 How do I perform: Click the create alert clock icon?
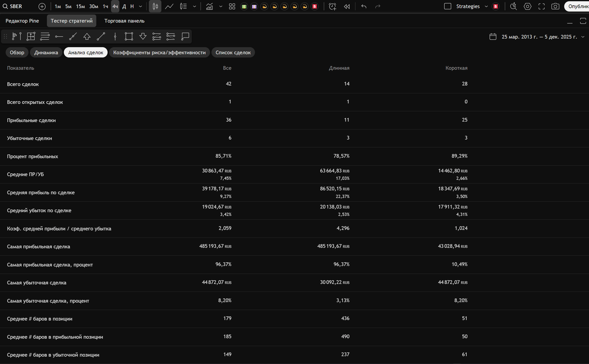pos(332,7)
